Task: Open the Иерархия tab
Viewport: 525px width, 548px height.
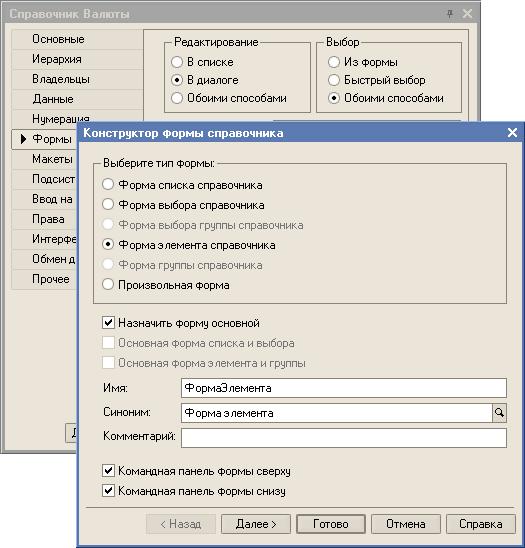Action: pyautogui.click(x=77, y=59)
